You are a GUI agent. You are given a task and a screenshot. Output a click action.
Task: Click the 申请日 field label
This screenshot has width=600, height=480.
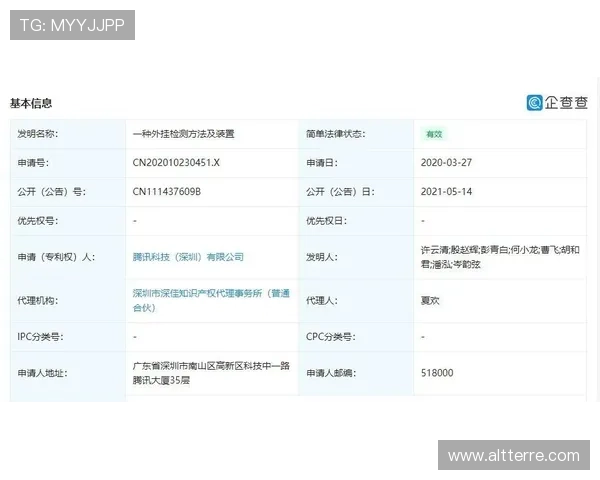point(321,162)
